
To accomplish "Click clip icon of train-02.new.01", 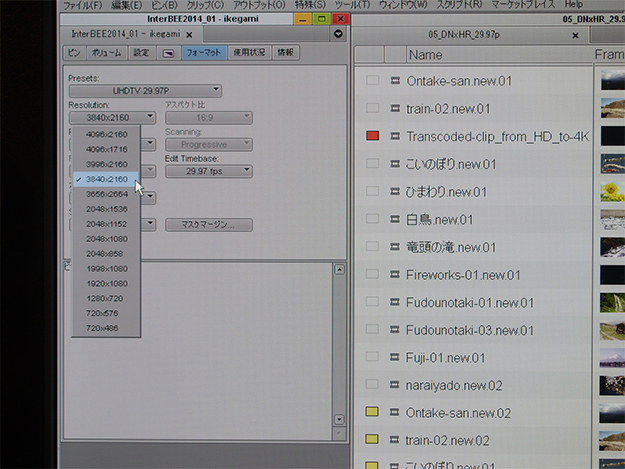I will 395,108.
